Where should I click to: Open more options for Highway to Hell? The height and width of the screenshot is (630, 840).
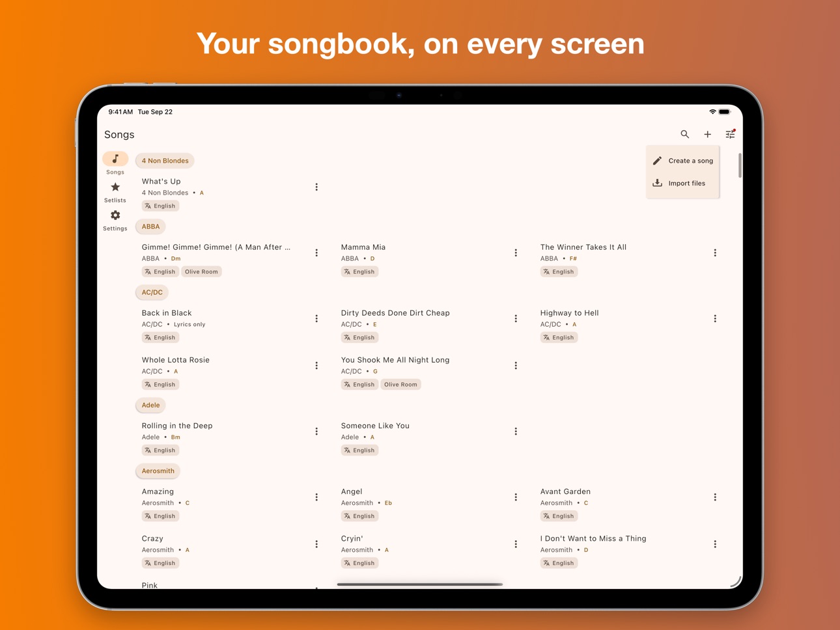[715, 319]
